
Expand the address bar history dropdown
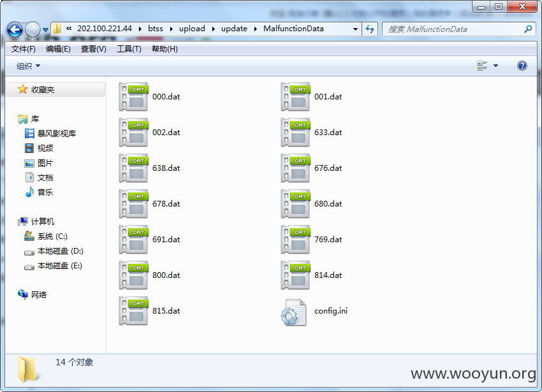tap(355, 29)
